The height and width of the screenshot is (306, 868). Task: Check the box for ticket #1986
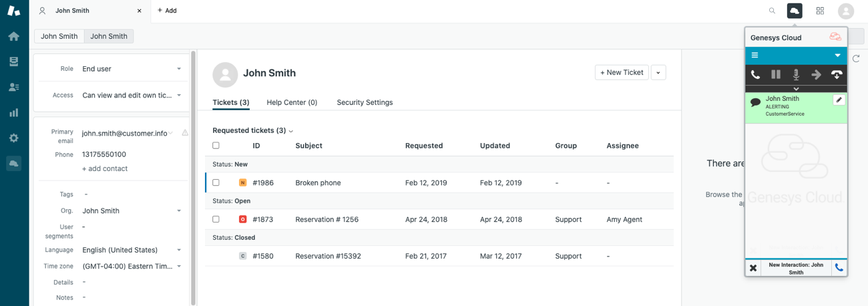coord(216,182)
